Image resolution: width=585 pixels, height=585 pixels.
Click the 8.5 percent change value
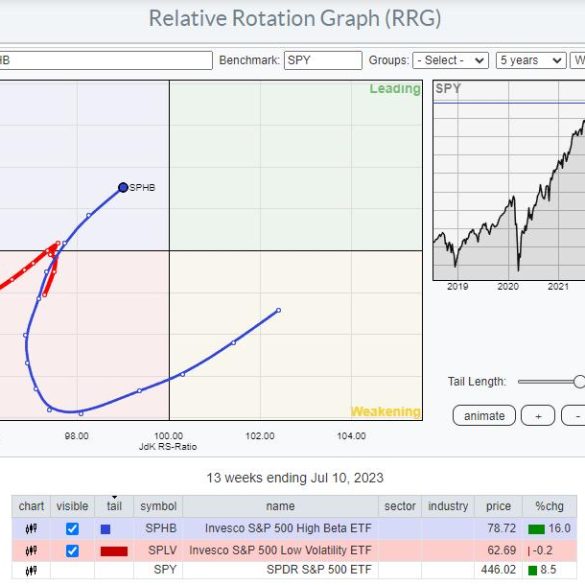(548, 570)
